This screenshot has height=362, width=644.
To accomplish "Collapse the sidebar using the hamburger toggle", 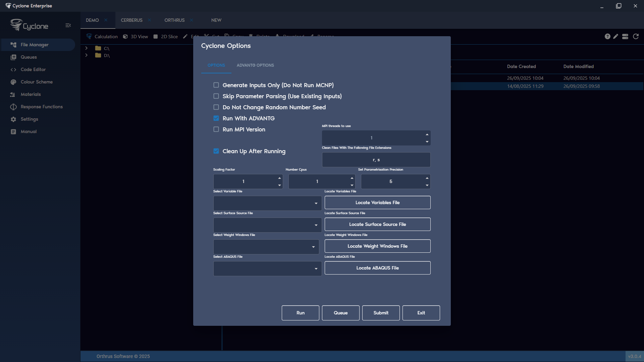I will coord(68,25).
